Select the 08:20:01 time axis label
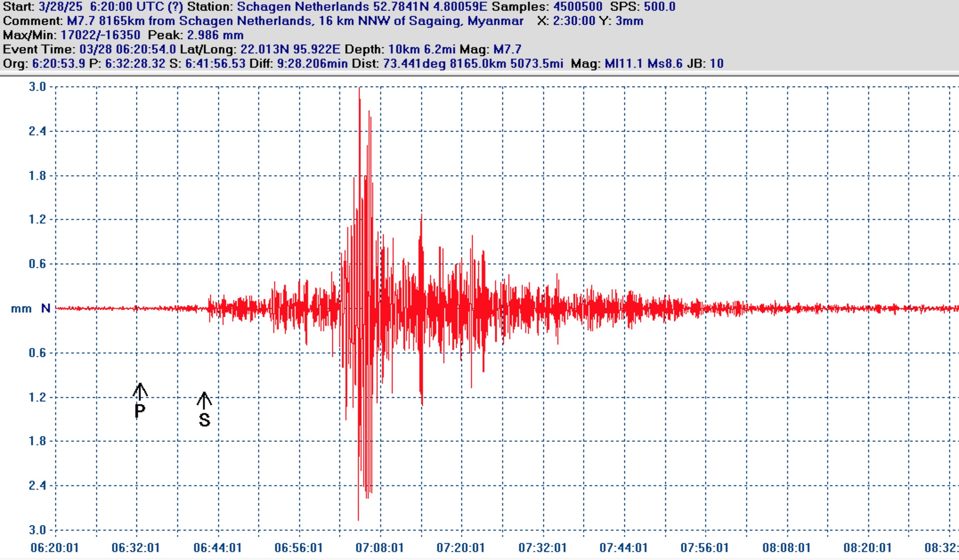Viewport: 959px width, 560px height. click(867, 548)
